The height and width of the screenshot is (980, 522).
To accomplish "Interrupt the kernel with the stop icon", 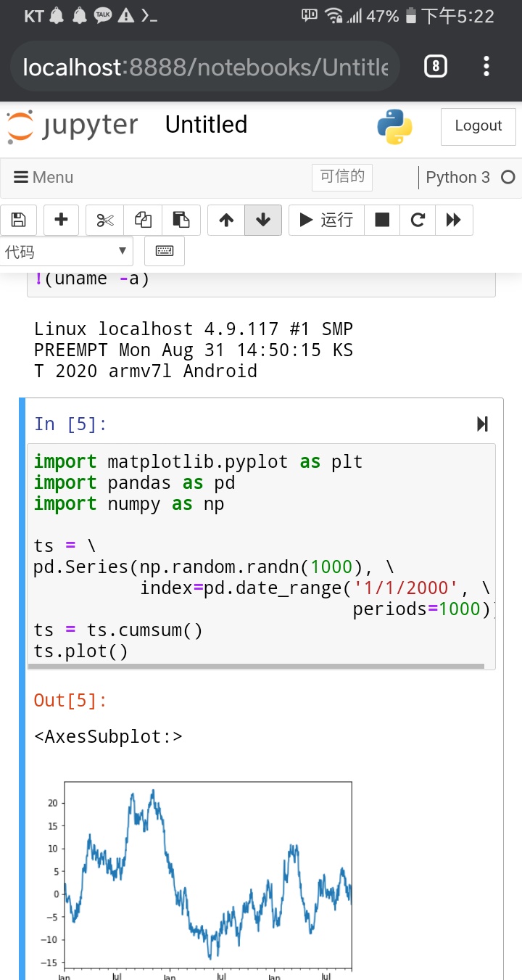I will tap(381, 220).
